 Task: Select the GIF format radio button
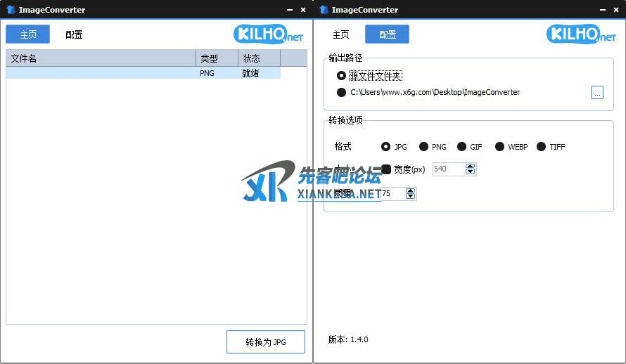462,147
